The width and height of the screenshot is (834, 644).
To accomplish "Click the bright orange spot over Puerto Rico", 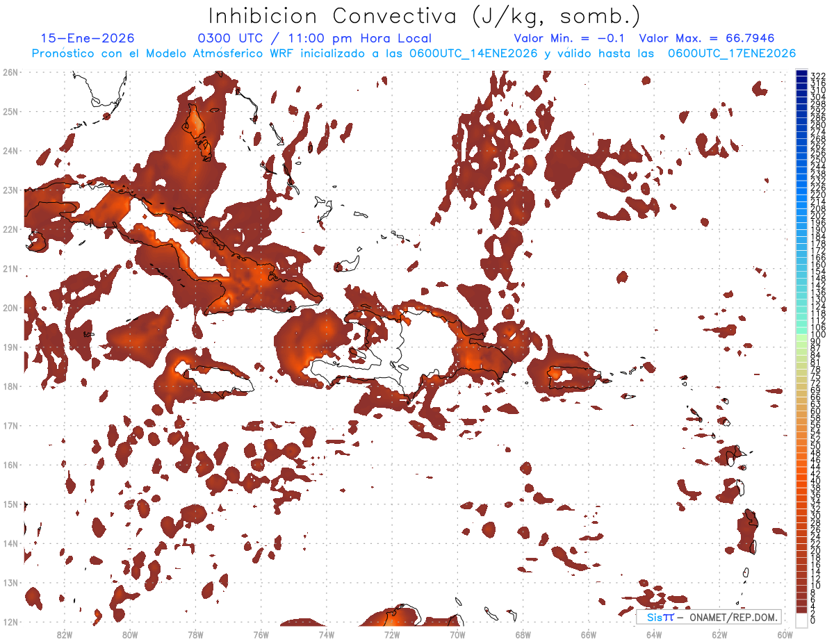I will (x=555, y=373).
